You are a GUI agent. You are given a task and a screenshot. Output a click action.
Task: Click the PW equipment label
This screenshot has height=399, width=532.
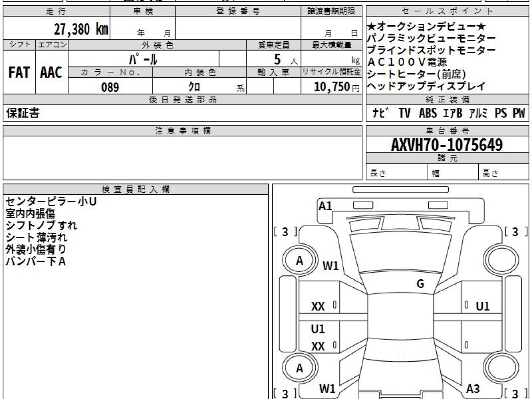519,113
